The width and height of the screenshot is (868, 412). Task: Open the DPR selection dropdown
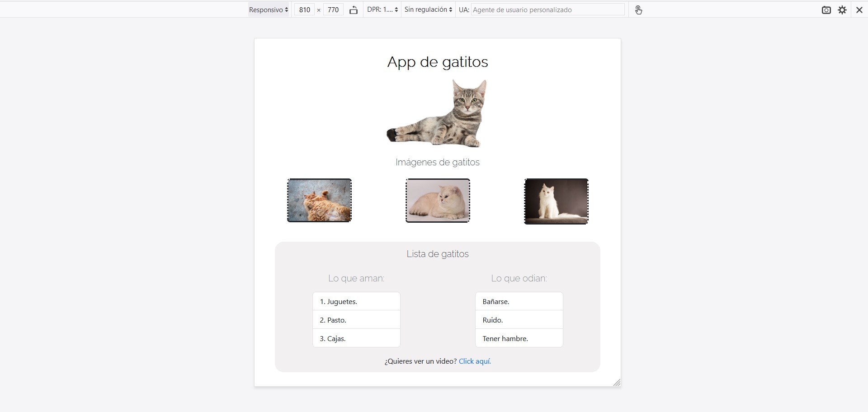pyautogui.click(x=382, y=9)
